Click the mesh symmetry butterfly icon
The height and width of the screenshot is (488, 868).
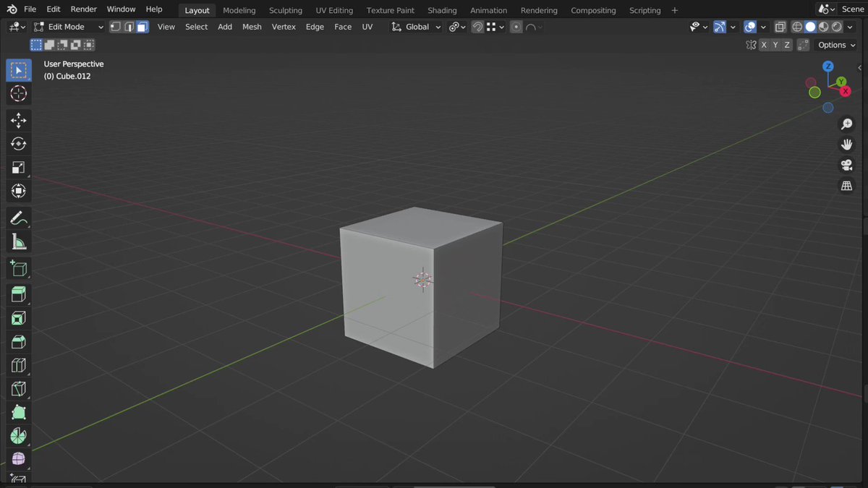(751, 45)
